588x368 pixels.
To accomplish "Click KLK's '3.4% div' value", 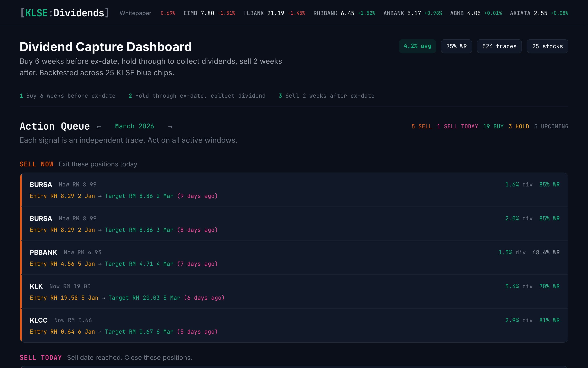I will tap(519, 286).
